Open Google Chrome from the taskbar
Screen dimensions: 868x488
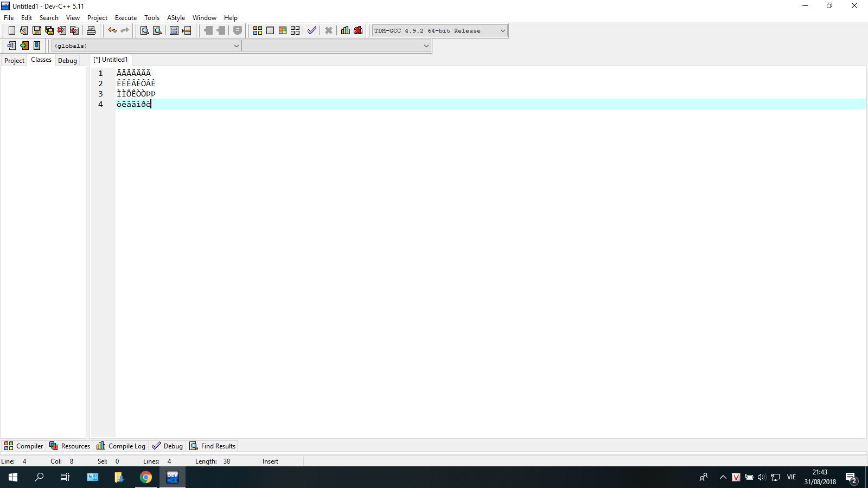146,477
